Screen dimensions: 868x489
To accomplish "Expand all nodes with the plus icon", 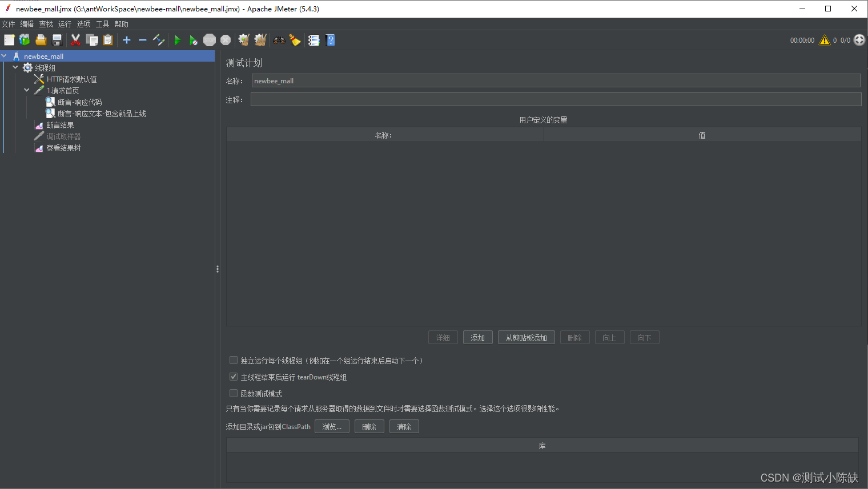I will point(127,40).
